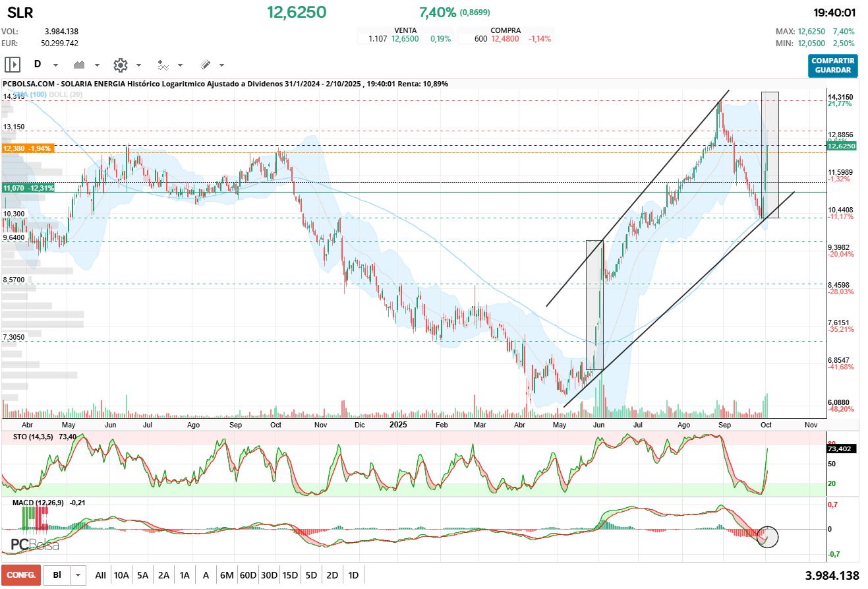
Task: Click the add indicator line icon
Action: 162,65
